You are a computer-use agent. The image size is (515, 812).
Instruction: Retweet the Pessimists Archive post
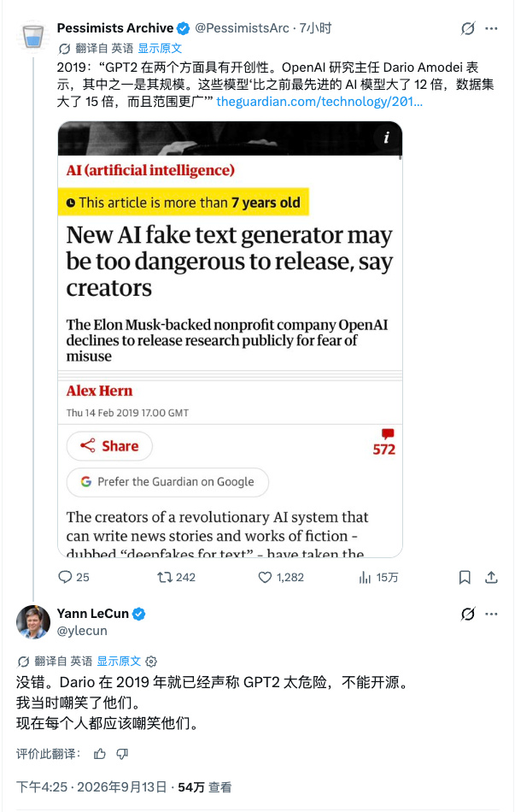tap(165, 577)
